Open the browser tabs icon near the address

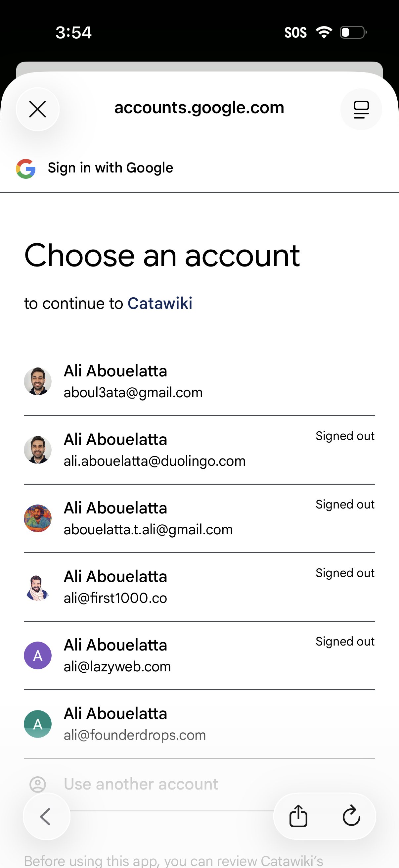[361, 109]
